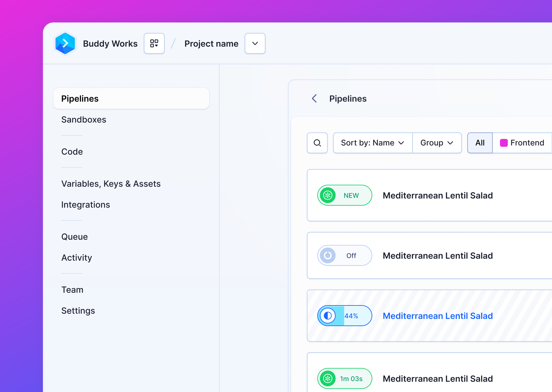Select Pipelines in the sidebar

click(x=131, y=98)
